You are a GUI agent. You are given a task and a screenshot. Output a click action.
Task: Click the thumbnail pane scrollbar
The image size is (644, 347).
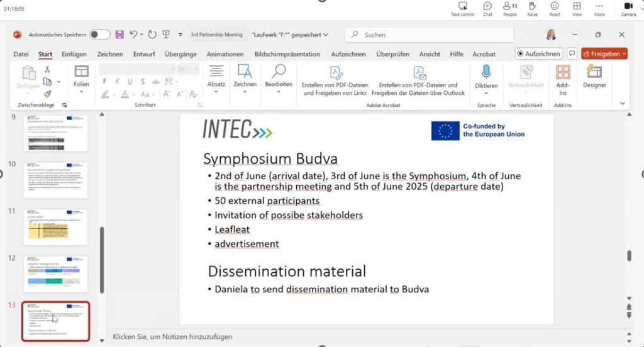click(102, 260)
